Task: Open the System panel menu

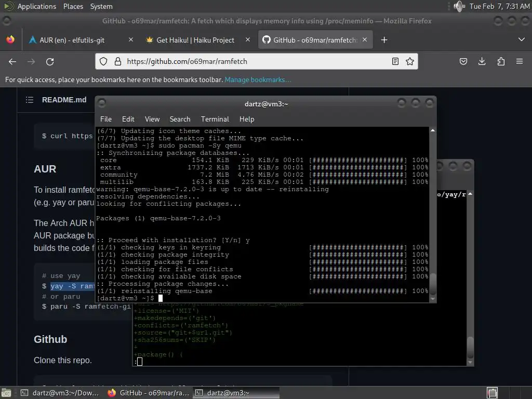Action: click(101, 6)
